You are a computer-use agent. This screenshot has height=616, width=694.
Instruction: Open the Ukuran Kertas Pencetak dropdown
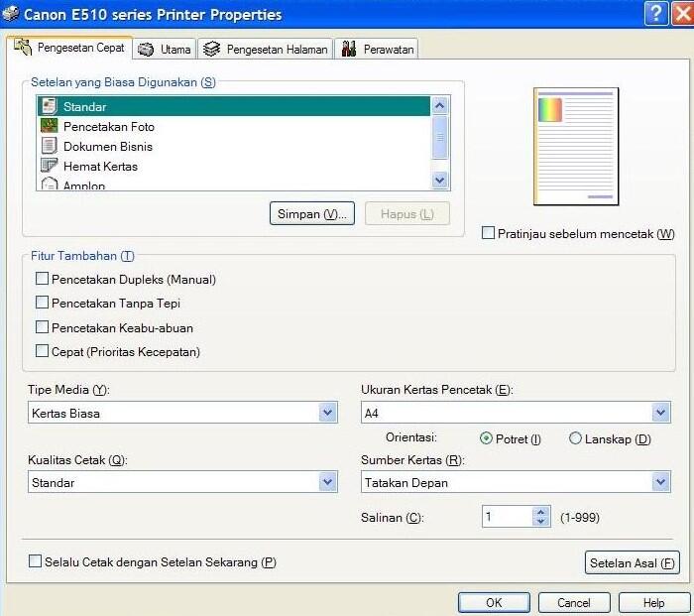point(661,413)
